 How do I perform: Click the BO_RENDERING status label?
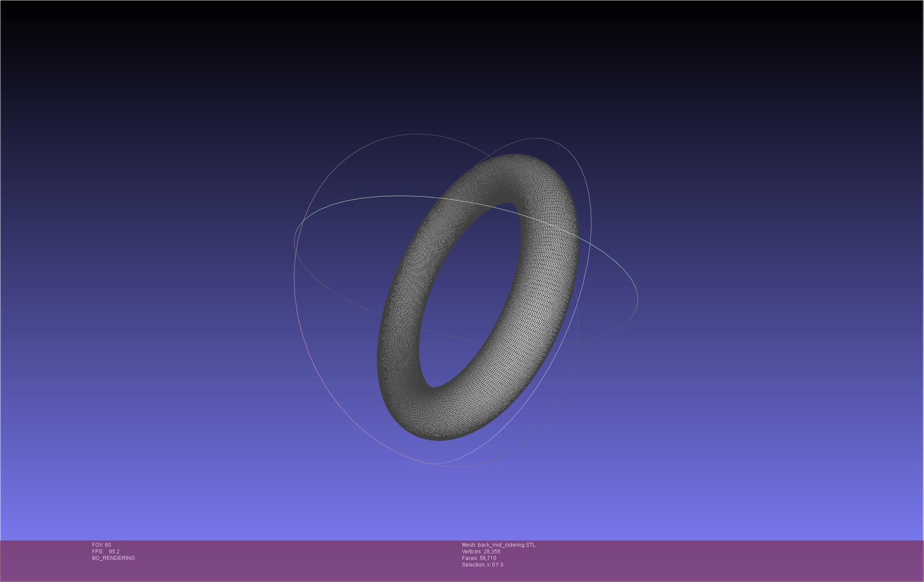tap(113, 558)
